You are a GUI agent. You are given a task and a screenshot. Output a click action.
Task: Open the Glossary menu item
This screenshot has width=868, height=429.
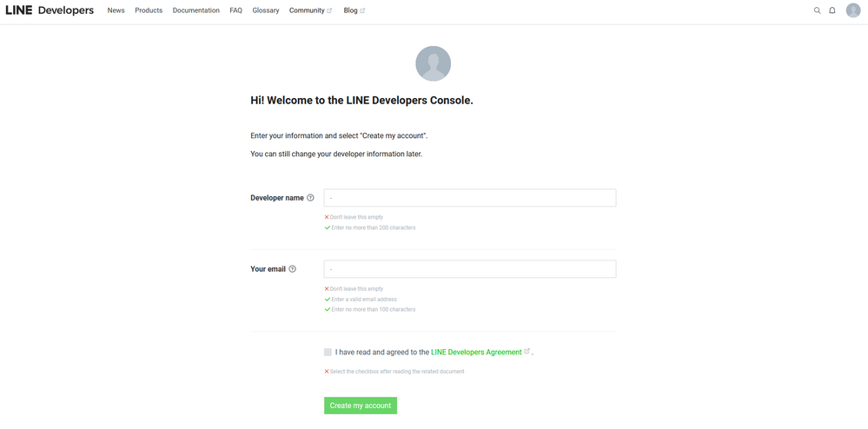[266, 10]
